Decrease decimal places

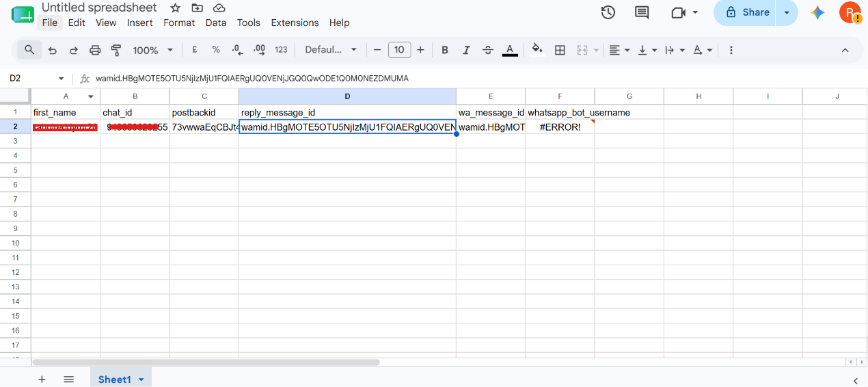click(x=237, y=50)
